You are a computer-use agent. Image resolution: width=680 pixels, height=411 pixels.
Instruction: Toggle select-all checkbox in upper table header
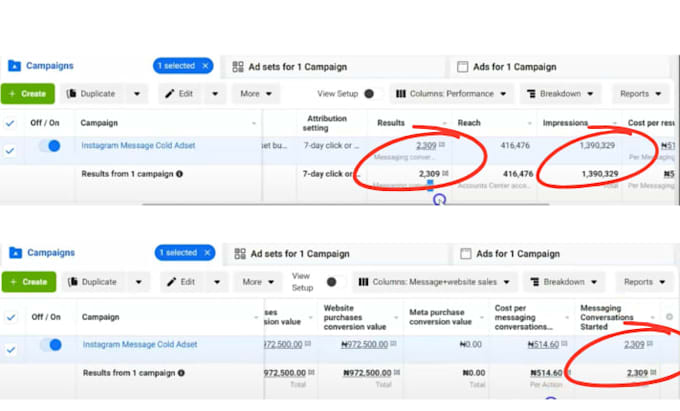point(10,123)
